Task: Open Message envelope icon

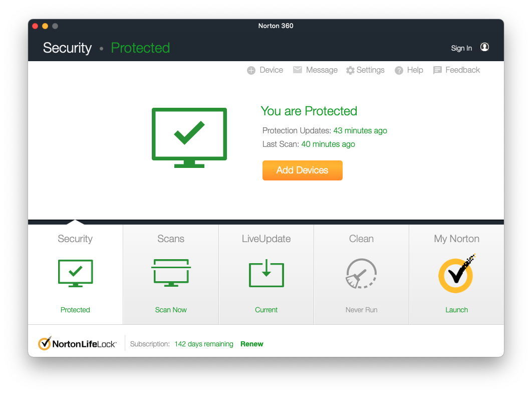Action: click(298, 70)
